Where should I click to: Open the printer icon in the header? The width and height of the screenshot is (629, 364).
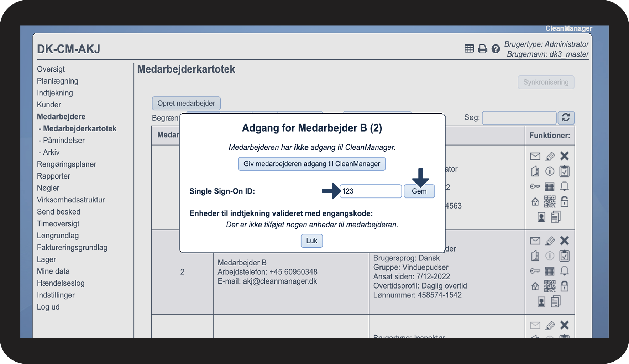point(482,49)
